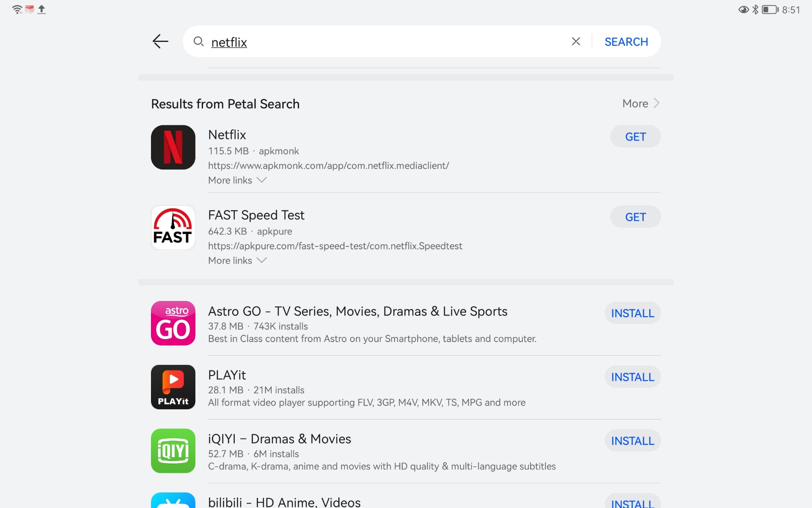Open More Petal Search results

pyautogui.click(x=641, y=103)
